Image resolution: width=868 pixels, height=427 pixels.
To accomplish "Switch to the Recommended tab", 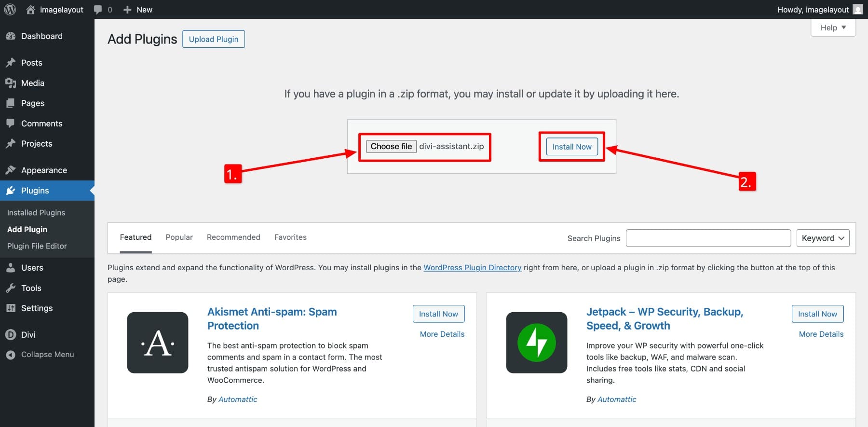I will click(x=233, y=237).
